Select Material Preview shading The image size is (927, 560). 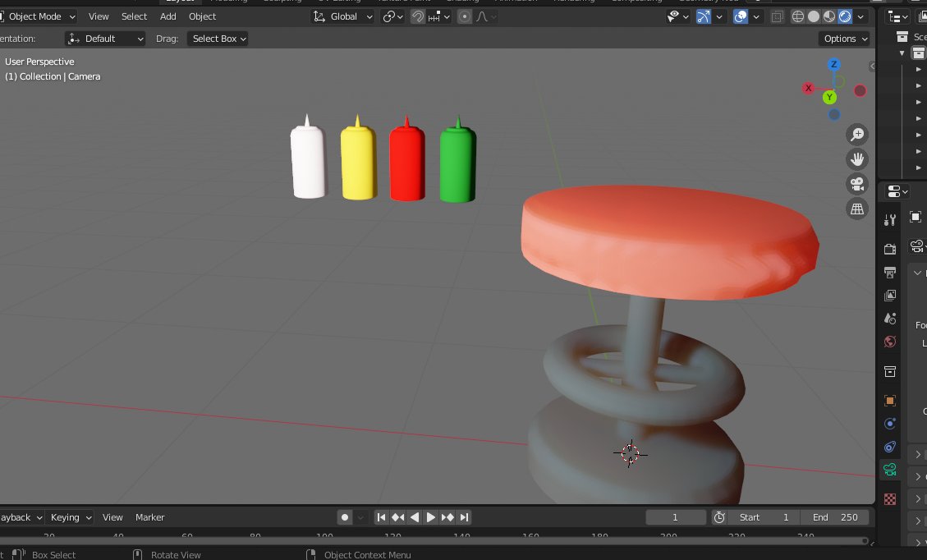click(x=829, y=16)
